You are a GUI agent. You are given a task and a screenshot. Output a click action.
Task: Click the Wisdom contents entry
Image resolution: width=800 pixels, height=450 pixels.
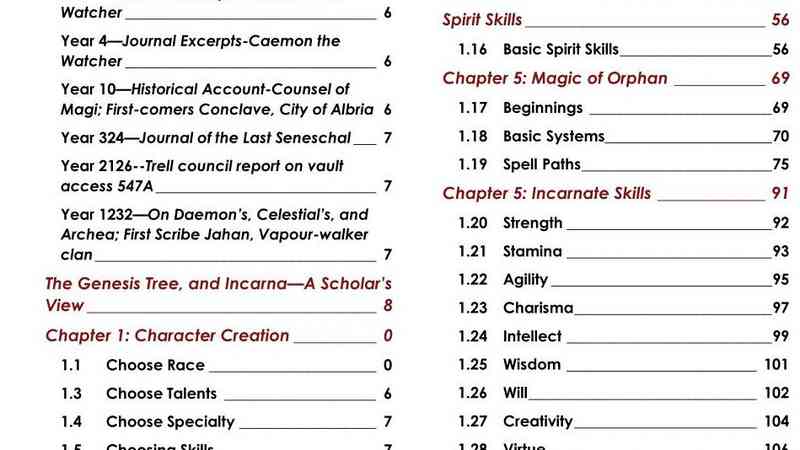point(531,364)
